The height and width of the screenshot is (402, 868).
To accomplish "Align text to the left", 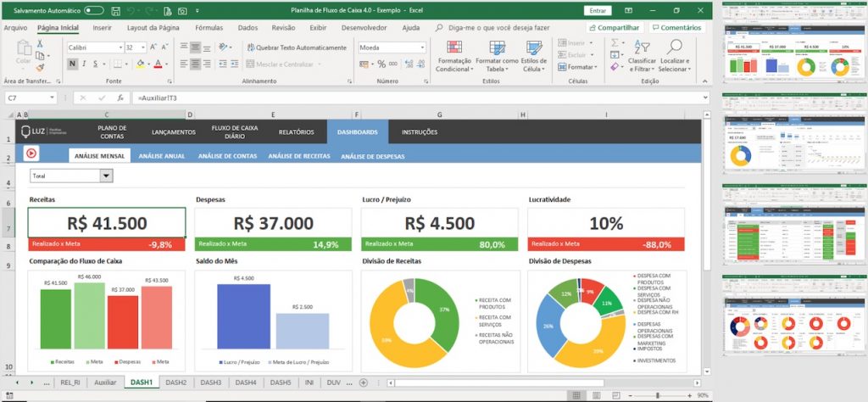I will pyautogui.click(x=184, y=64).
